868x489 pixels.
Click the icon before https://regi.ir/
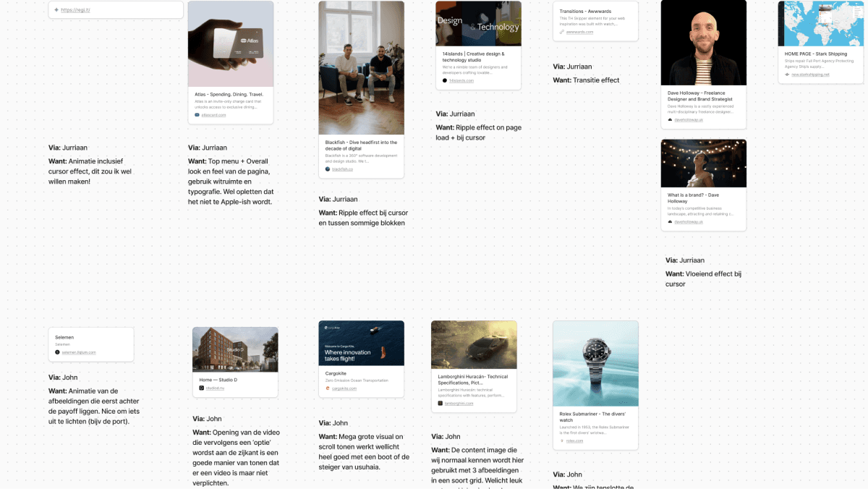[x=56, y=10]
